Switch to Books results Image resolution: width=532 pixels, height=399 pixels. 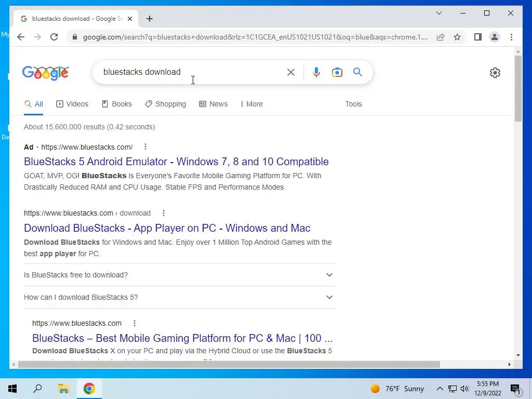click(x=117, y=104)
